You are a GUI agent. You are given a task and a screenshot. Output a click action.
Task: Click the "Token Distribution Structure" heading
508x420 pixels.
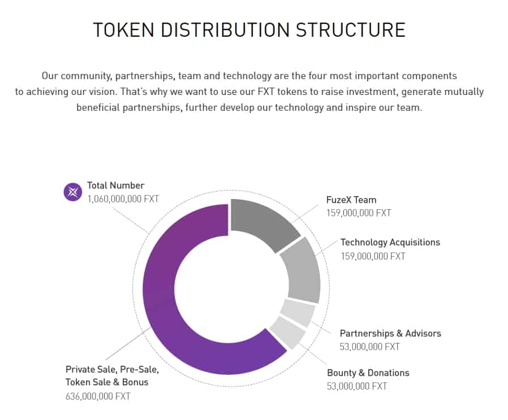(x=249, y=30)
